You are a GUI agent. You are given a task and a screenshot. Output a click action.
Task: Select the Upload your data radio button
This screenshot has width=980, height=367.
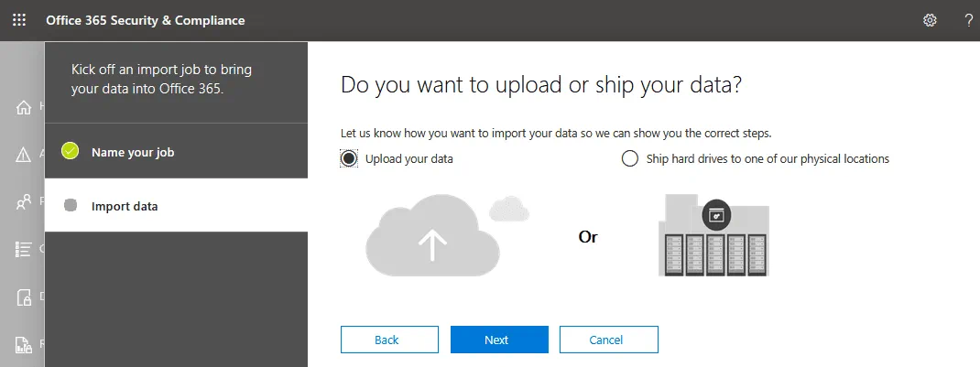click(x=349, y=158)
